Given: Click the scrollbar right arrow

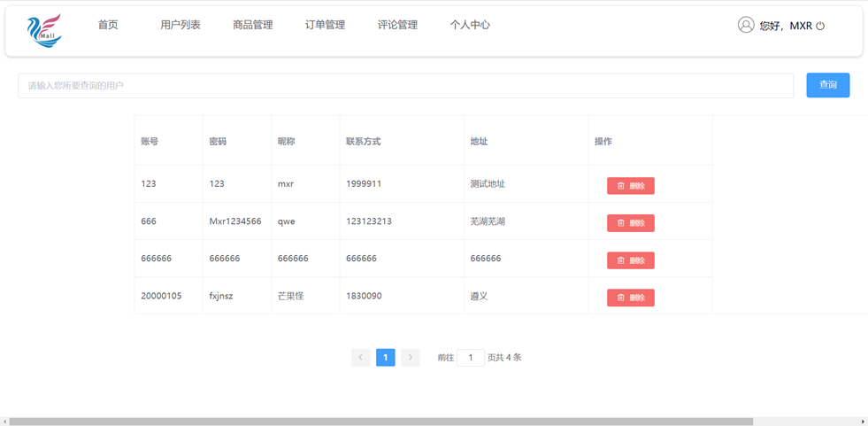Looking at the screenshot, I should [864, 422].
